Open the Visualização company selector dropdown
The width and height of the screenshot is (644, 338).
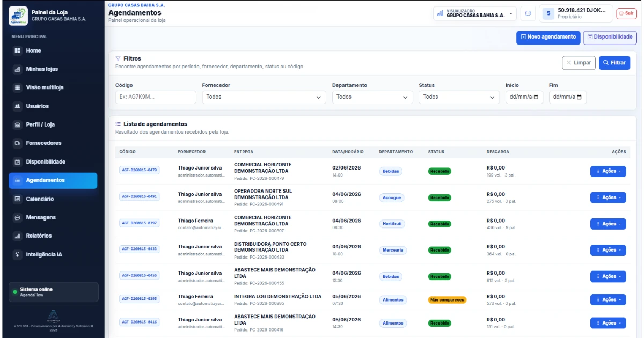pos(475,13)
